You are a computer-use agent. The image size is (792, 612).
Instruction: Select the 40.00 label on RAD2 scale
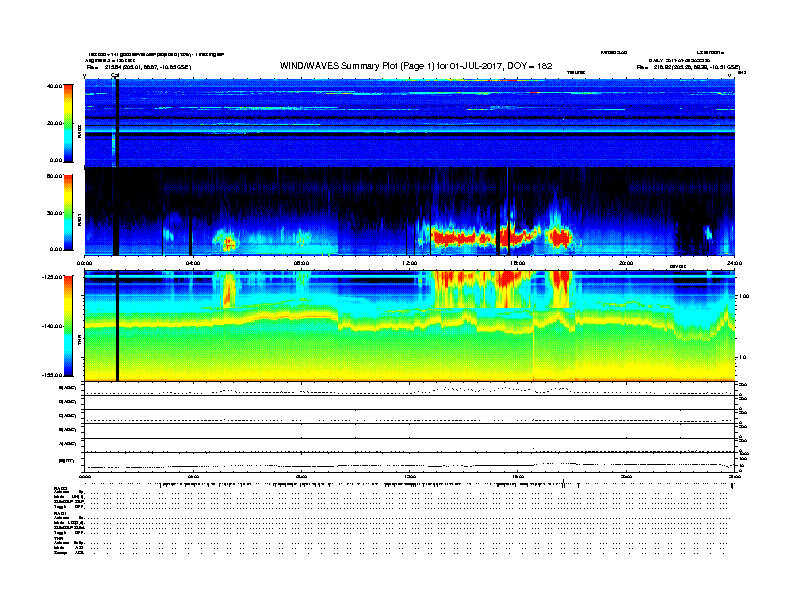tap(54, 86)
